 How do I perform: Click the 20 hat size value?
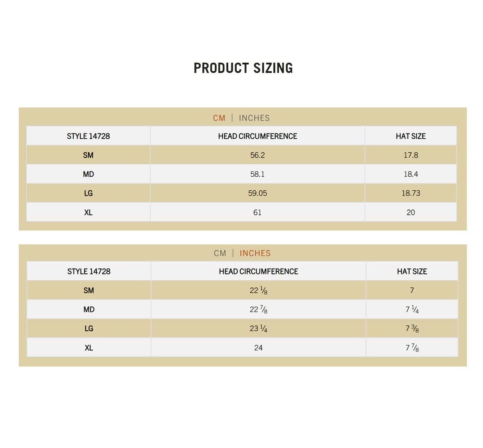tap(410, 213)
